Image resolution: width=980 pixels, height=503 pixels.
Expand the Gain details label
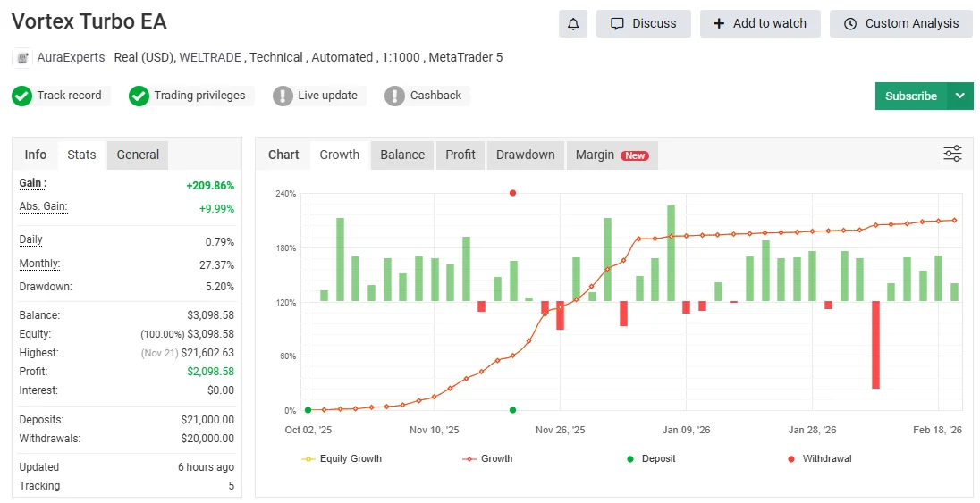pyautogui.click(x=33, y=183)
